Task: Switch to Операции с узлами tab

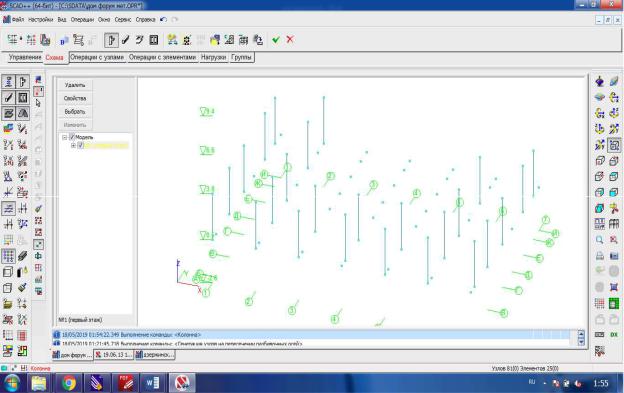Action: (97, 57)
